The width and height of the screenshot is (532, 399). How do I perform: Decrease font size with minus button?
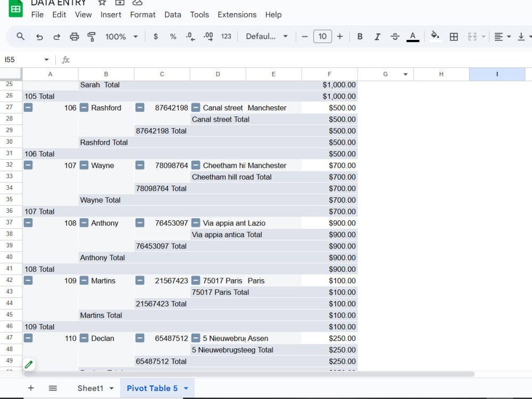point(305,37)
